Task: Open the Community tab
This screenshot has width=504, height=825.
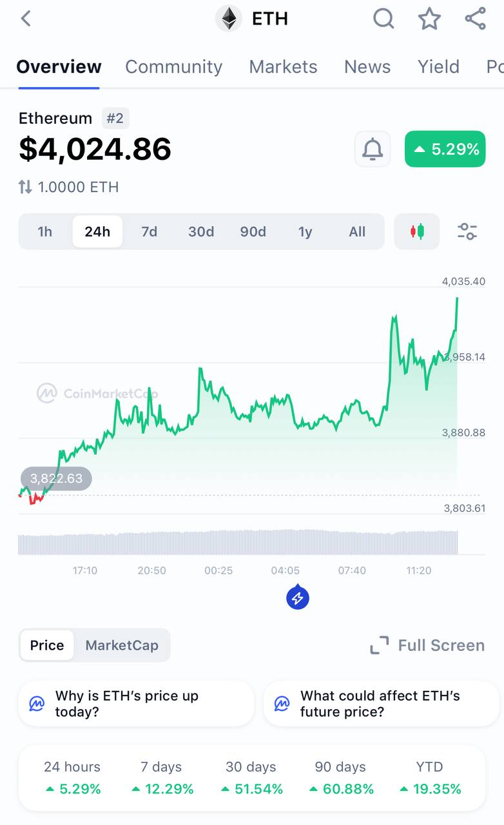Action: point(173,66)
